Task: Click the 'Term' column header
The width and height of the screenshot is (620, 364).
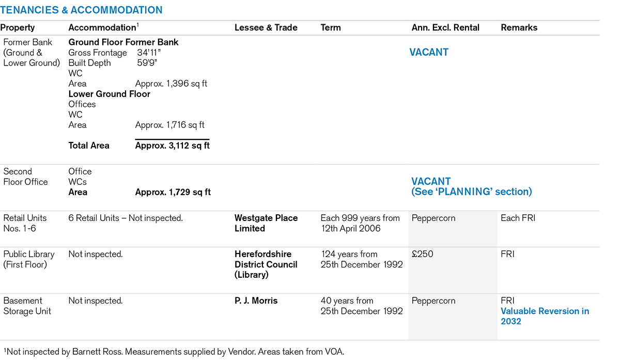Action: 331,28
